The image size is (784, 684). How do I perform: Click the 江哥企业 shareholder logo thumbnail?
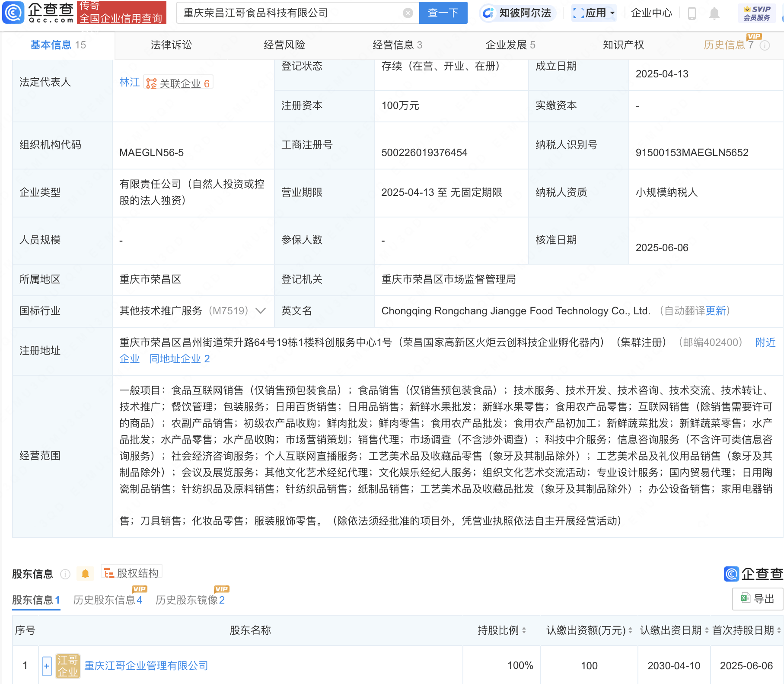(x=68, y=666)
